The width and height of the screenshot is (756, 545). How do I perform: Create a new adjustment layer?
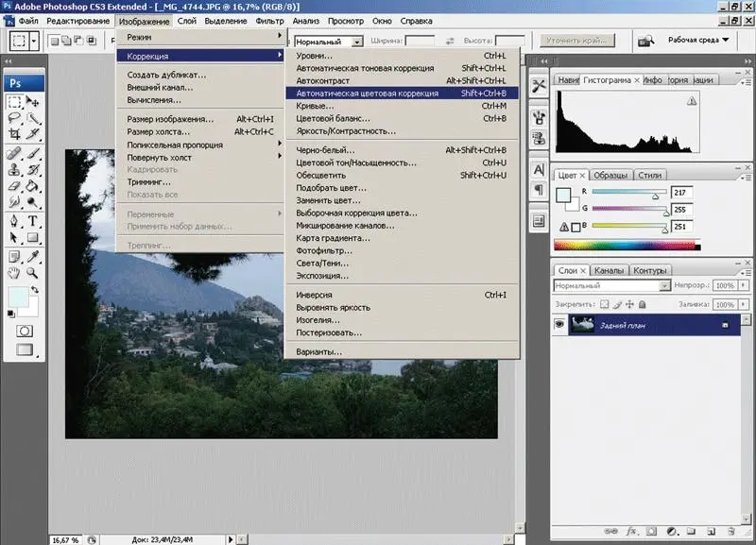coord(671,532)
